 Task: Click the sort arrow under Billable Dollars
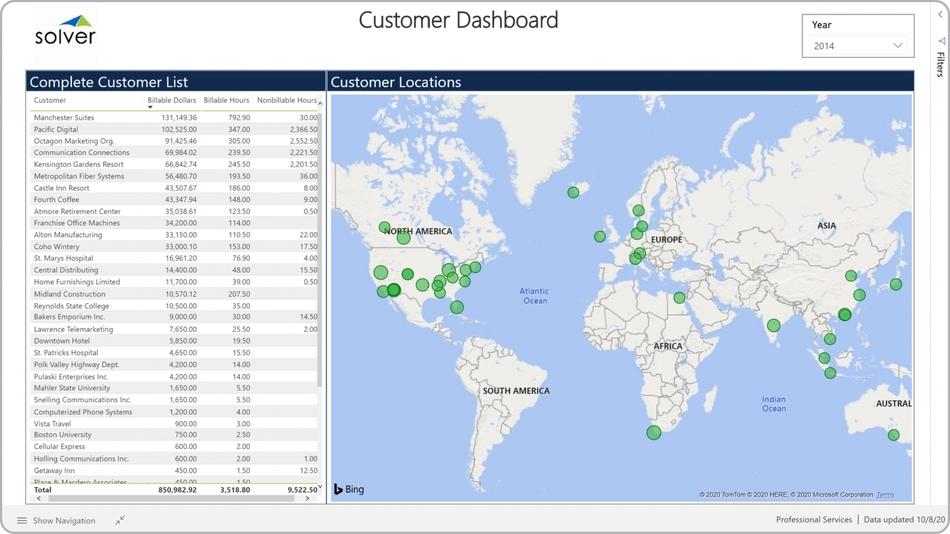click(x=151, y=107)
